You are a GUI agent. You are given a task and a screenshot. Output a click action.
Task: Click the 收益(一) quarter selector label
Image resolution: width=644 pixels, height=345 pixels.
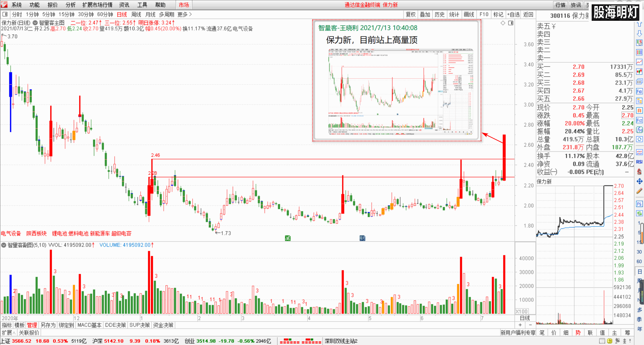pyautogui.click(x=547, y=172)
